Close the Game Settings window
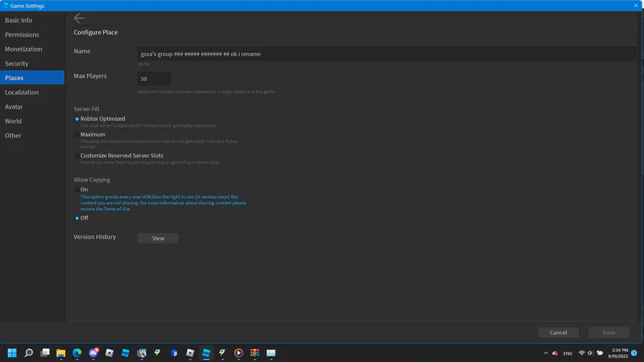Viewport: 644px width, 362px height. 636,5
